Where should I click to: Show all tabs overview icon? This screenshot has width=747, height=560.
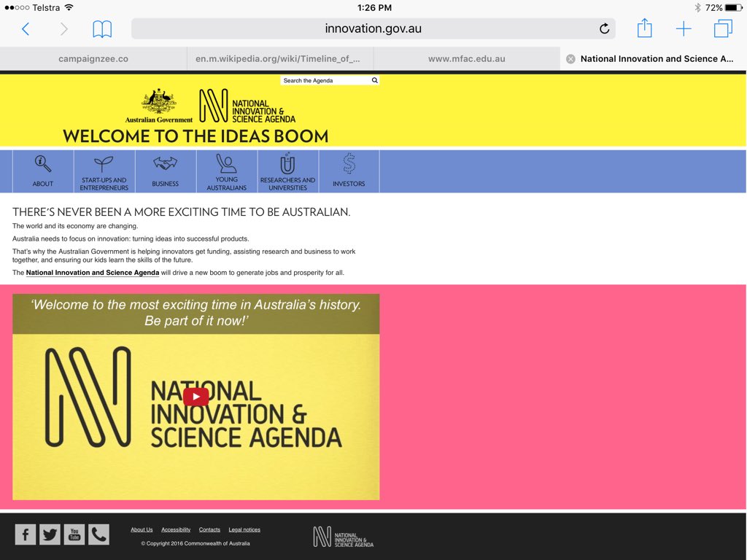pos(723,28)
